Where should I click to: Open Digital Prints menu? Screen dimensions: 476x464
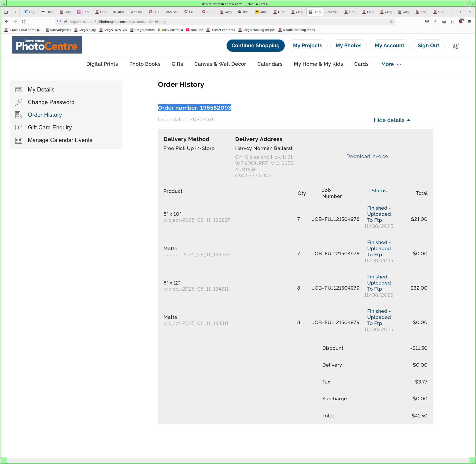coord(102,64)
